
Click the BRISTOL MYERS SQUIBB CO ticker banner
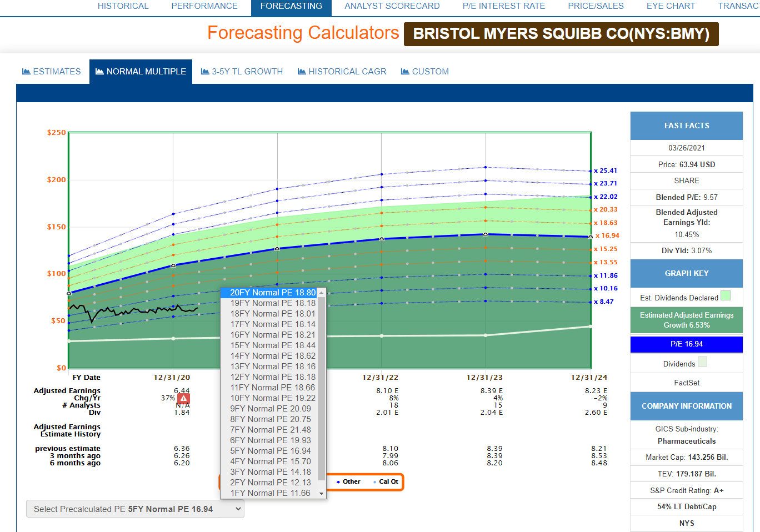pyautogui.click(x=561, y=34)
